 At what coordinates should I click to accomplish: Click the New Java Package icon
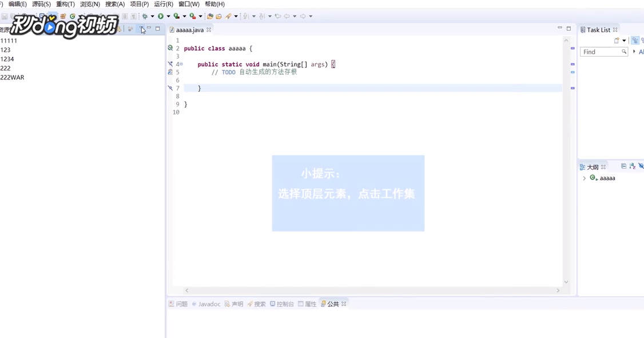pyautogui.click(x=63, y=16)
